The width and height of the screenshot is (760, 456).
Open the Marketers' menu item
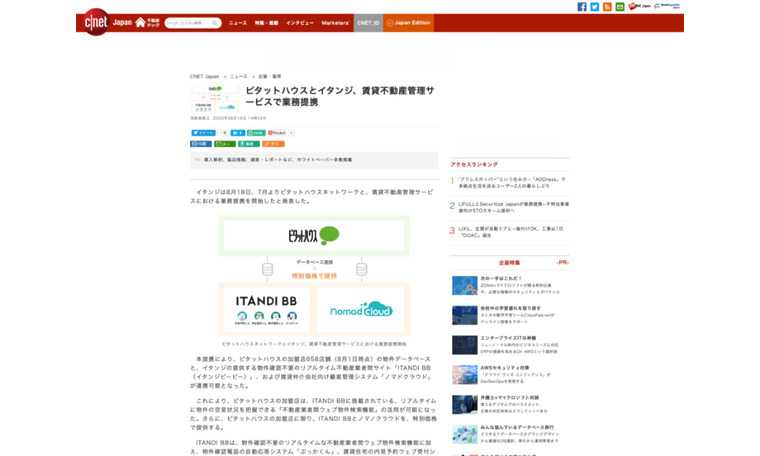point(335,23)
